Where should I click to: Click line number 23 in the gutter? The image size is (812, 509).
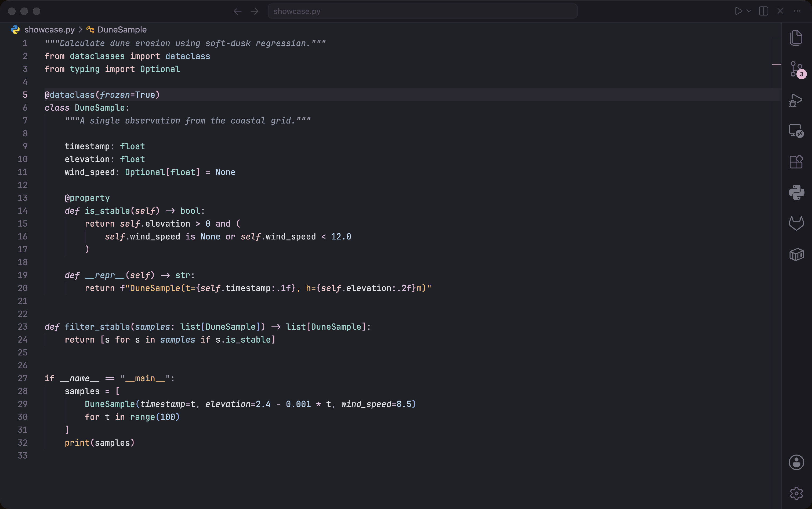coord(23,327)
